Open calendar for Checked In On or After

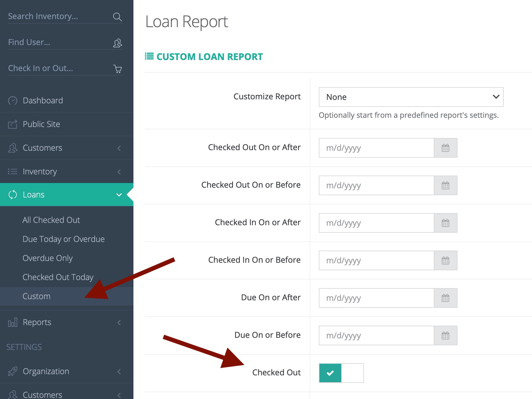click(x=445, y=223)
